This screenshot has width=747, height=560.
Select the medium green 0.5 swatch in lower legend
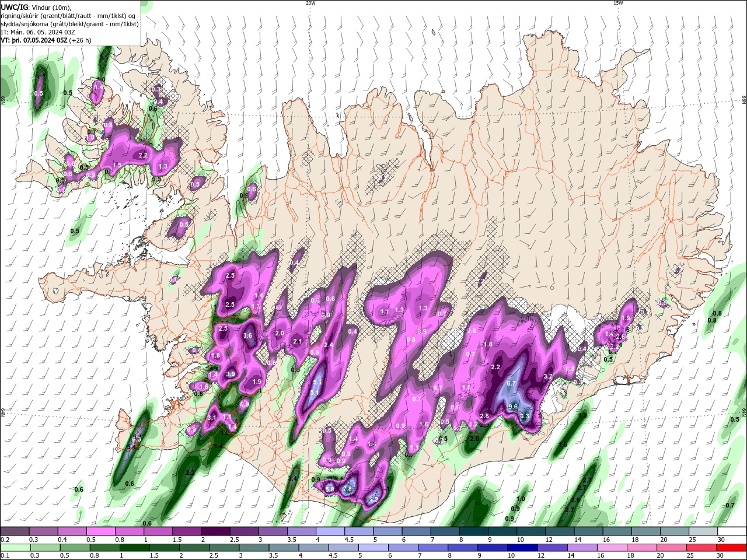(x=76, y=548)
